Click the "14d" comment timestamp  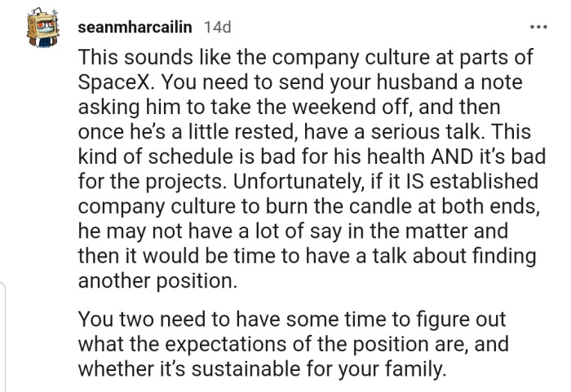[217, 27]
